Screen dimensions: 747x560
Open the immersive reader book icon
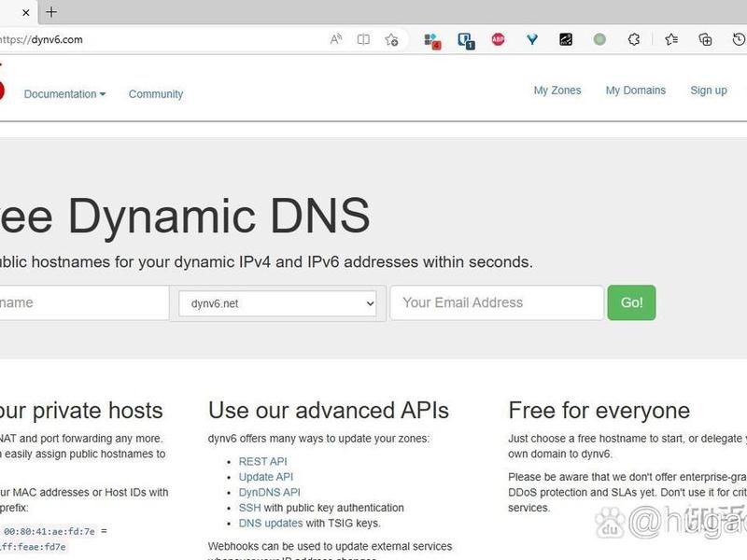(363, 39)
